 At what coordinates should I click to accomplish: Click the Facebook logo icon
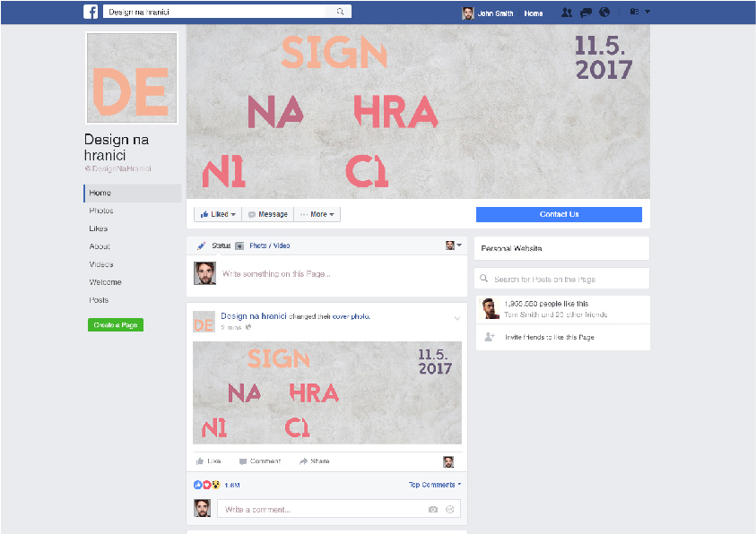[x=91, y=12]
